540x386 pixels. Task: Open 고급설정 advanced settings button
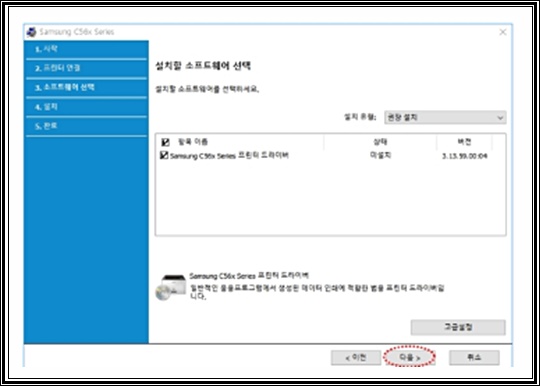pos(458,327)
